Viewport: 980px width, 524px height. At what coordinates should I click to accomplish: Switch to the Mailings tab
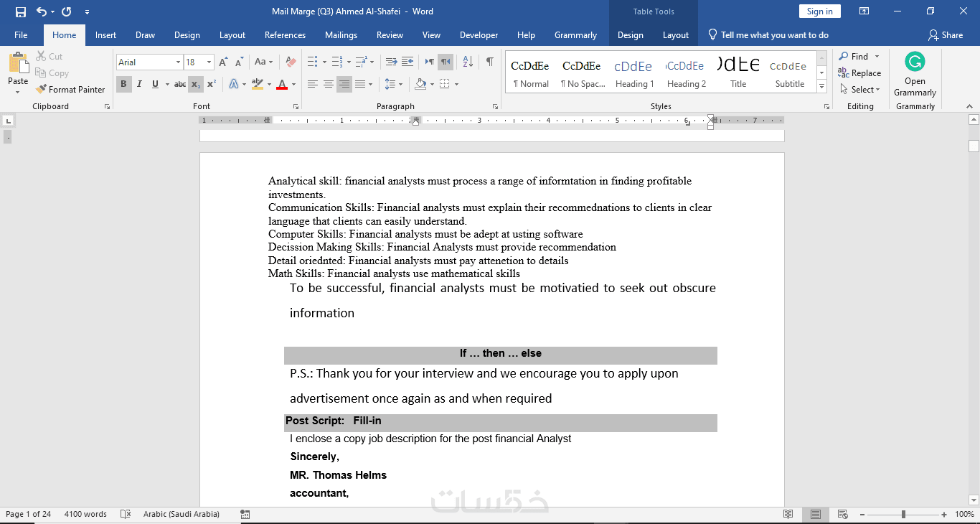(x=341, y=35)
